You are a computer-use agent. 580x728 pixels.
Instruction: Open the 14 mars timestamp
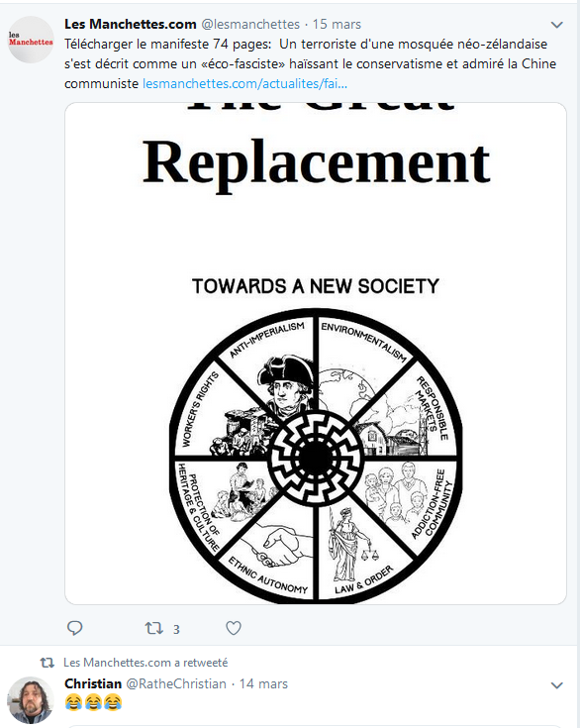(263, 683)
